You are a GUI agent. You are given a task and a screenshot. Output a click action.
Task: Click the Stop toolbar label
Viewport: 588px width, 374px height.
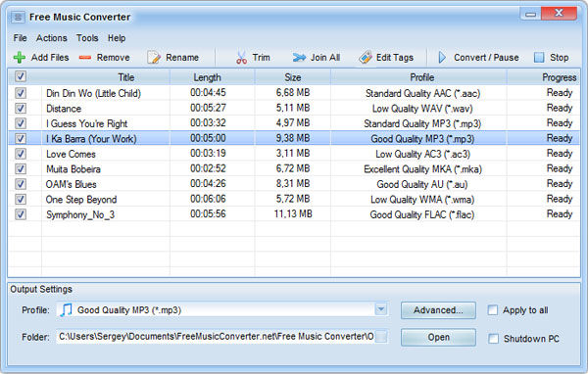coord(560,58)
